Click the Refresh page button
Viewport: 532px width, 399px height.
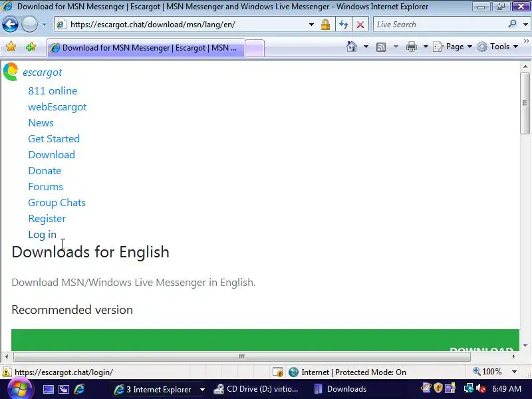tap(344, 25)
